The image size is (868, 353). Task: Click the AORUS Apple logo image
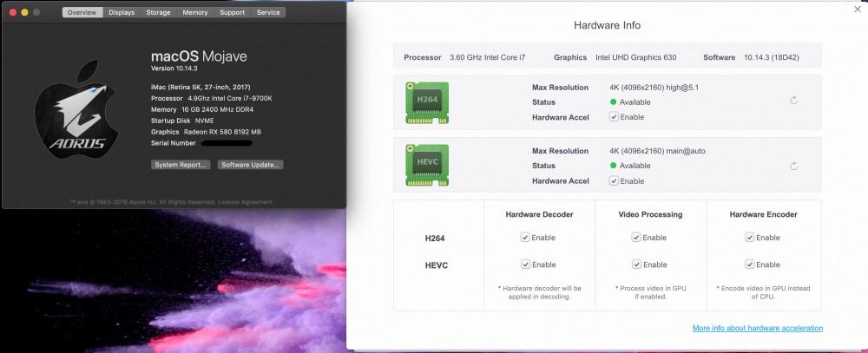coord(76,109)
